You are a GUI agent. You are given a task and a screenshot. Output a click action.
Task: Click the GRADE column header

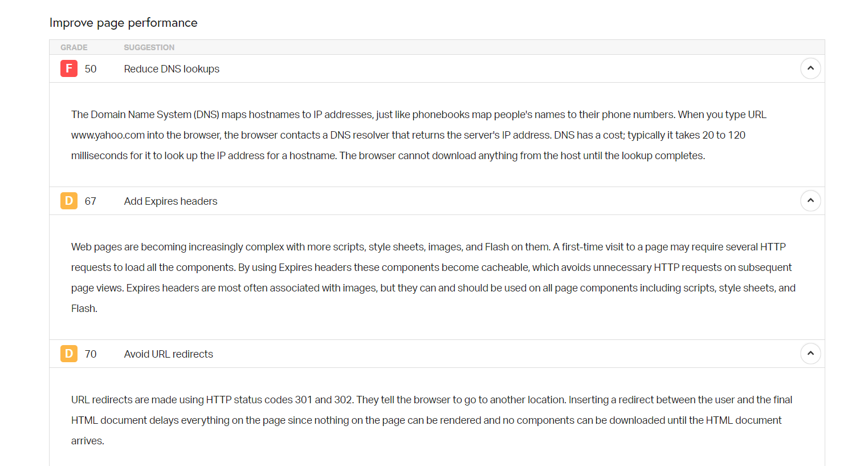(74, 47)
